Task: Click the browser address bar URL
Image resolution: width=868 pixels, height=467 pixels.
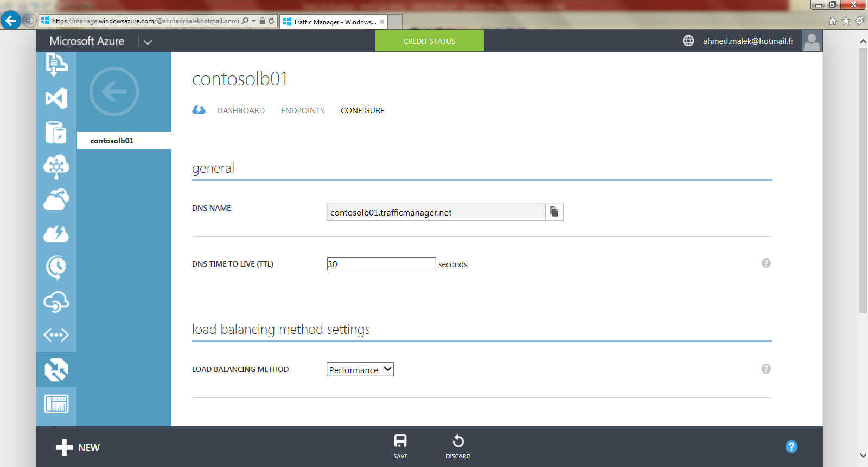Action: [145, 21]
